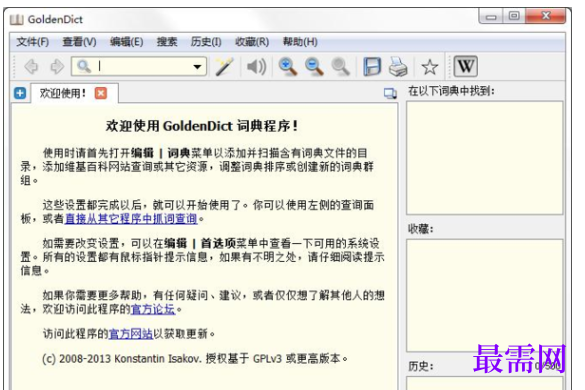Open the 帮助(H) menu

(300, 41)
